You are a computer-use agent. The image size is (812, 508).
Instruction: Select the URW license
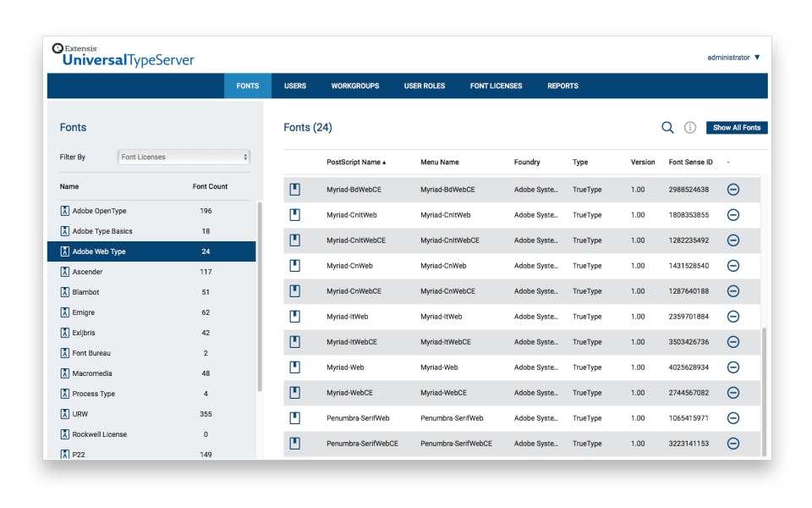151,414
